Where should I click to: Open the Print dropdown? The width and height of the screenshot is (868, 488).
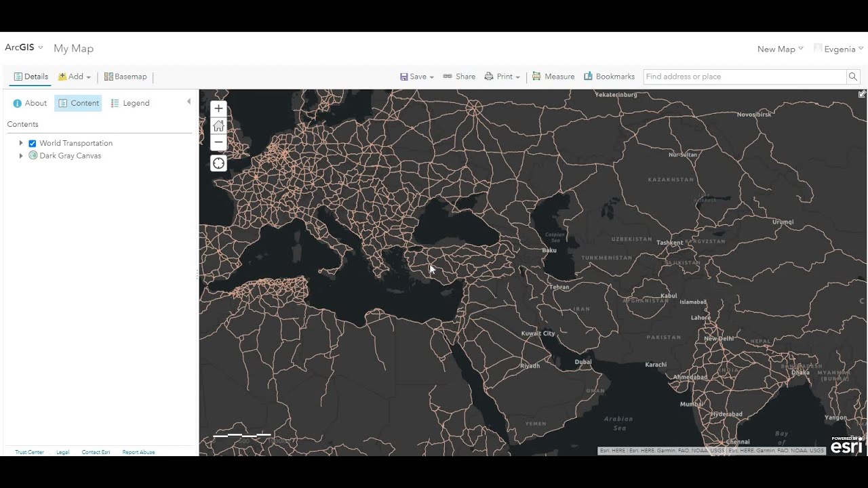[x=502, y=77]
